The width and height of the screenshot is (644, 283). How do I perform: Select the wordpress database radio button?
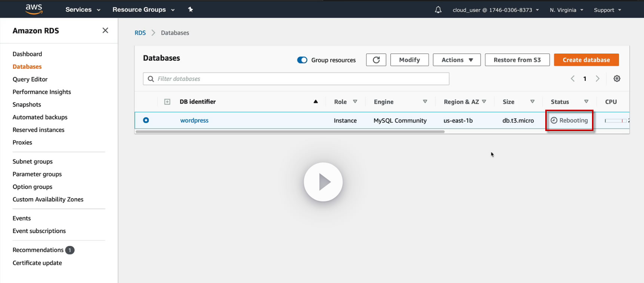point(146,120)
